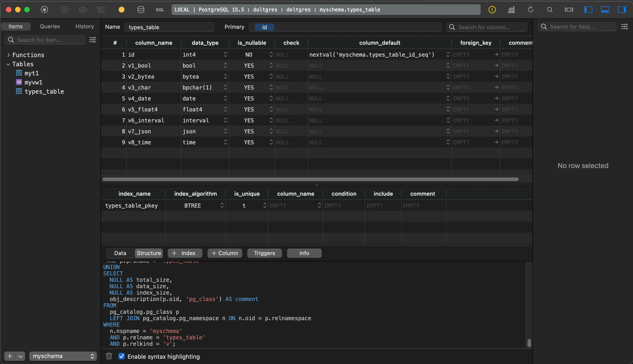The width and height of the screenshot is (633, 364).
Task: Open BTREE index algorithm dropdown
Action: coord(222,206)
